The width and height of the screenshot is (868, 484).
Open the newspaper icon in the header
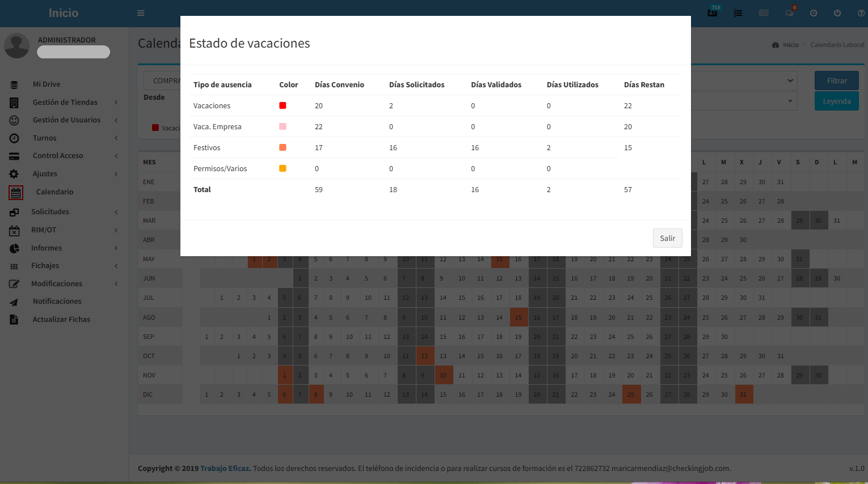click(764, 13)
